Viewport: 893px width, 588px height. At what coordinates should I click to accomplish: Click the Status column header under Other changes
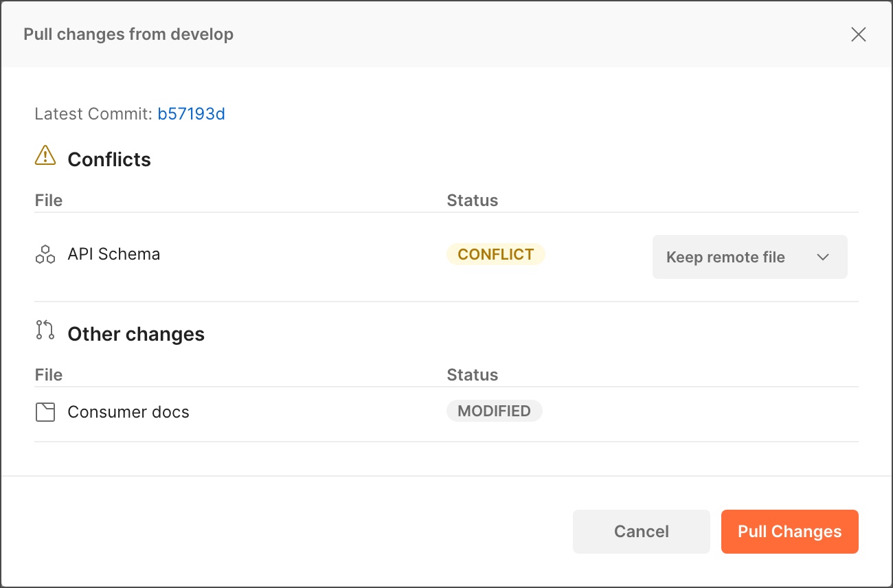(473, 375)
